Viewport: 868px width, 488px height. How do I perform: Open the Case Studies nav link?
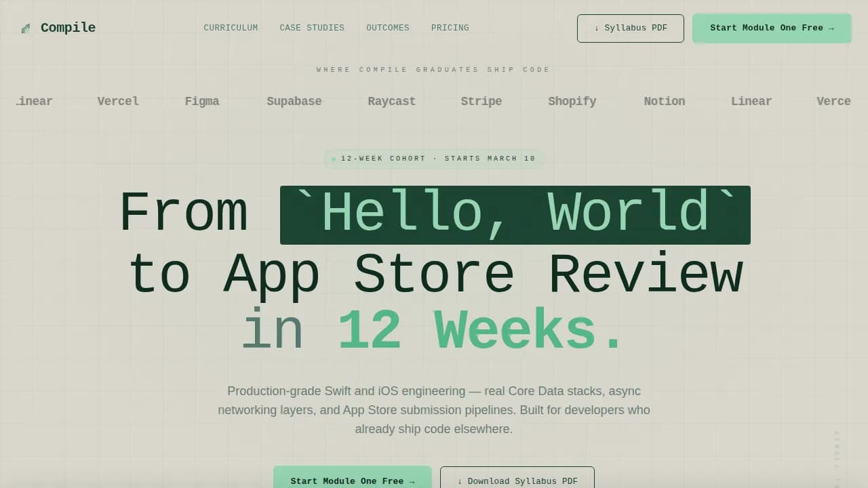pos(312,28)
